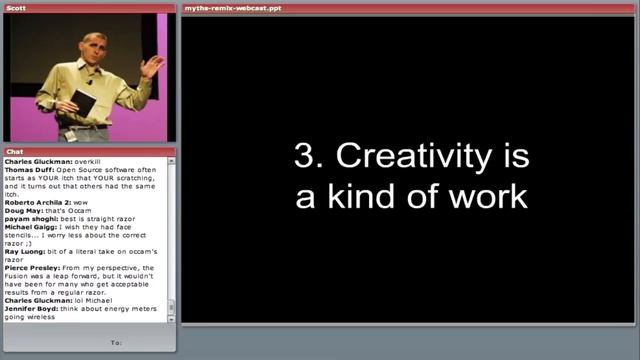Image resolution: width=640 pixels, height=360 pixels.
Task: Click Doug May's 'that's Occam' message
Action: point(48,211)
